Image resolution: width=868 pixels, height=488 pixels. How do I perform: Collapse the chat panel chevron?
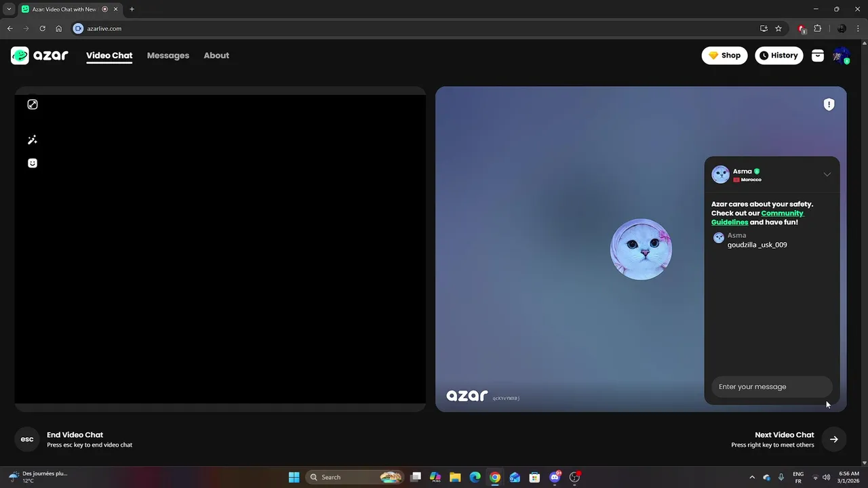[x=827, y=174]
